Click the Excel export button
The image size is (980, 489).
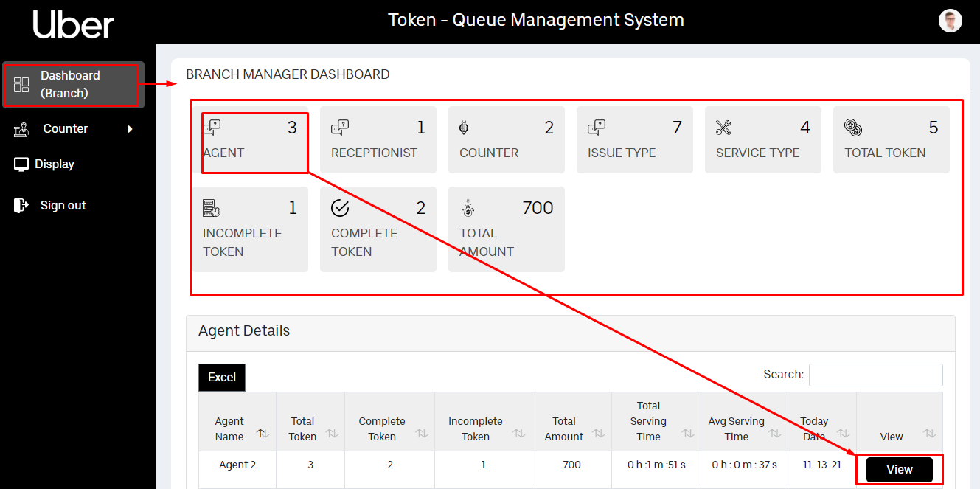point(222,377)
